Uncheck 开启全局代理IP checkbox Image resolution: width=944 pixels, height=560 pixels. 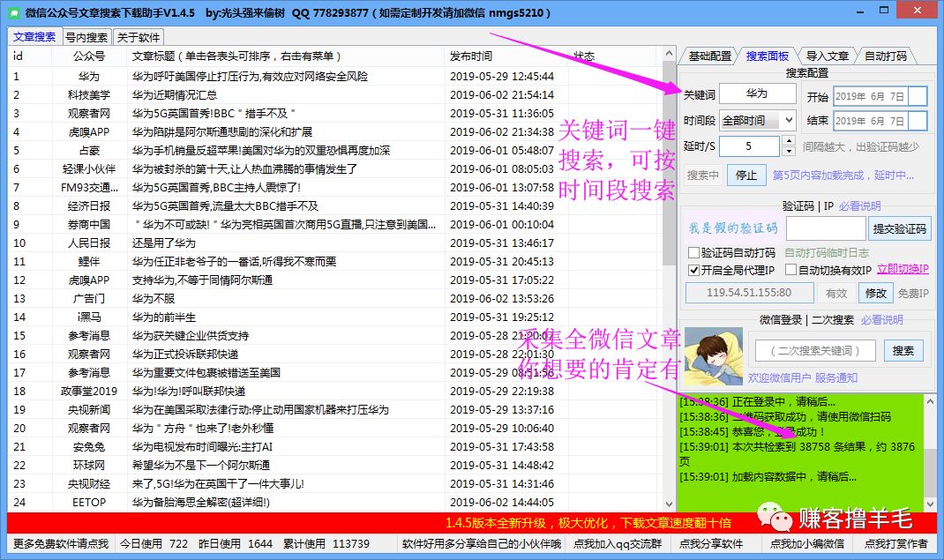point(693,270)
